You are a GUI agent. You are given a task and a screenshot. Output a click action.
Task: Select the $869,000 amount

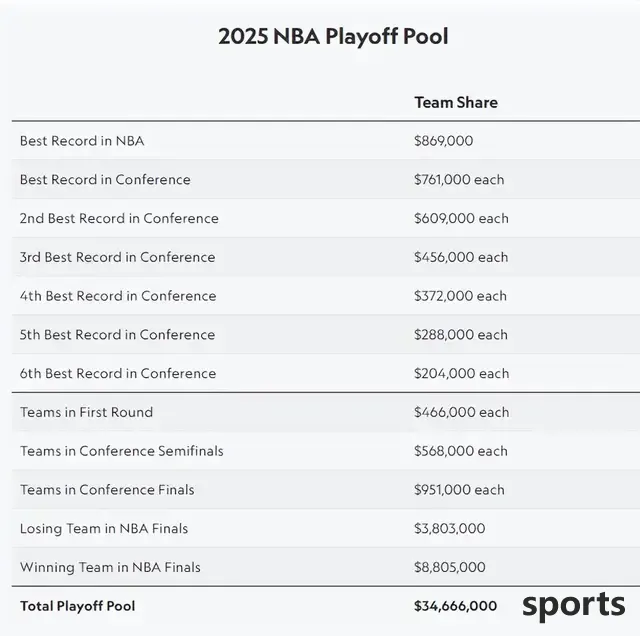[x=443, y=141]
